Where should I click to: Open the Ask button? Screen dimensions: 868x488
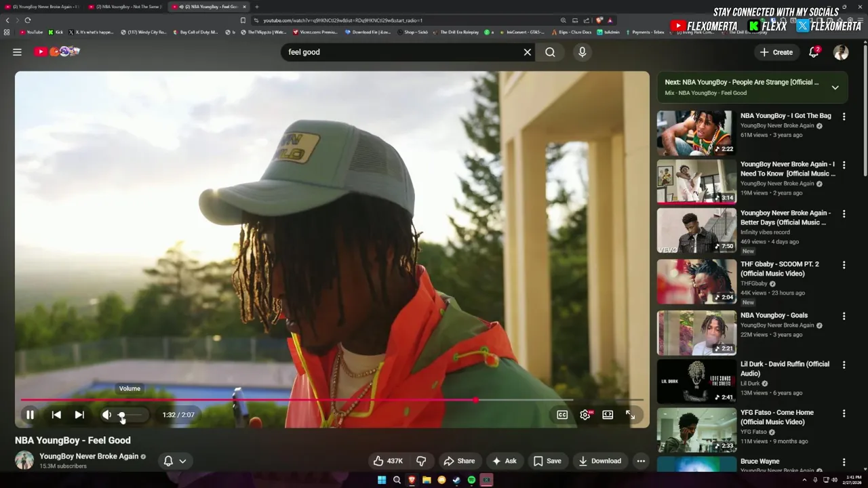(504, 461)
